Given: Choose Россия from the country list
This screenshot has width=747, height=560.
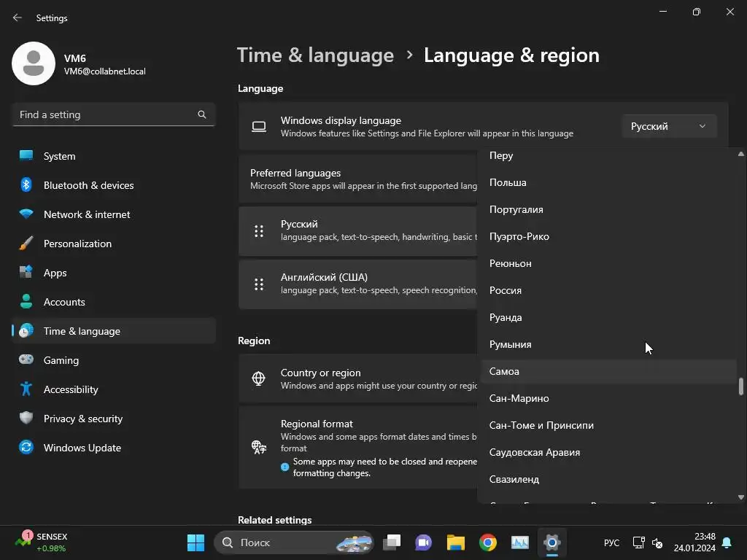Looking at the screenshot, I should [608, 290].
